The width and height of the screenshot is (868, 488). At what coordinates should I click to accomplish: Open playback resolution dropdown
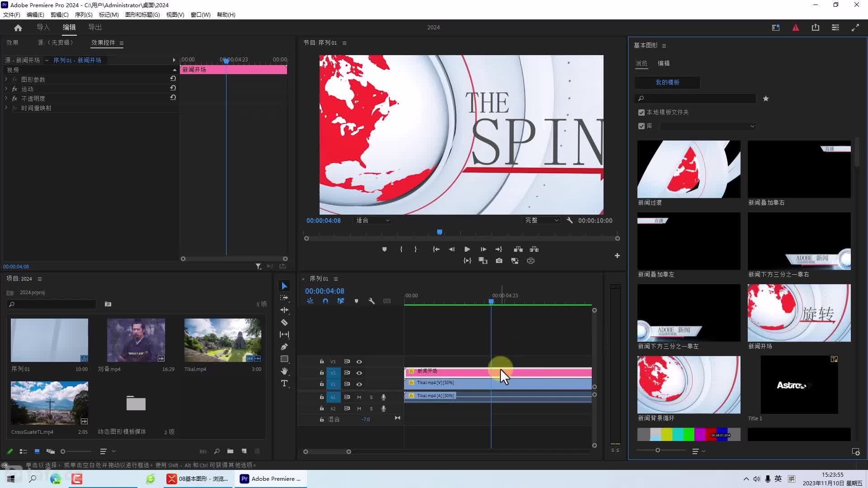coord(542,221)
